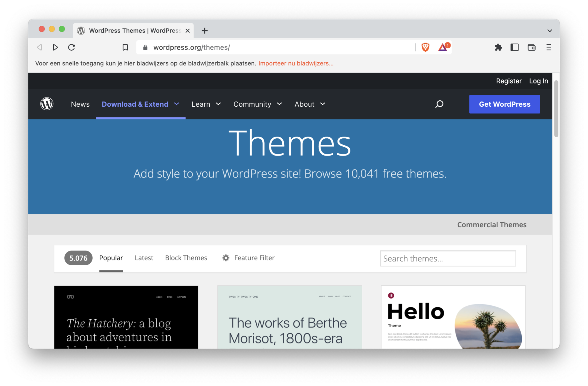Viewport: 588px width, 386px height.
Task: Bookmark this page icon
Action: coord(125,47)
